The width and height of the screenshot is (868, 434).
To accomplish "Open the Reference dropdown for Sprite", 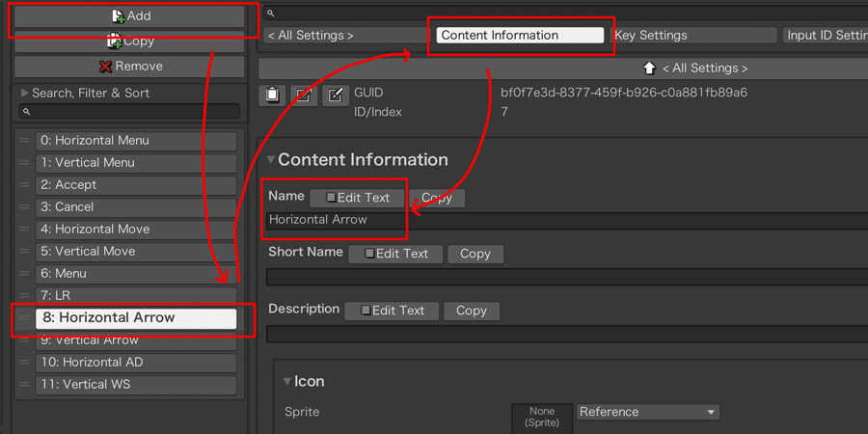I will pos(648,412).
